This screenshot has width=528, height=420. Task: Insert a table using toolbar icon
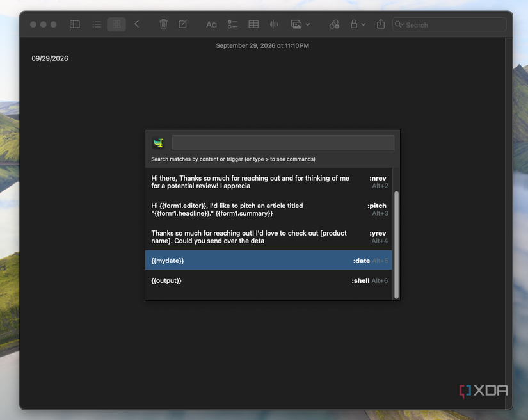pos(253,24)
